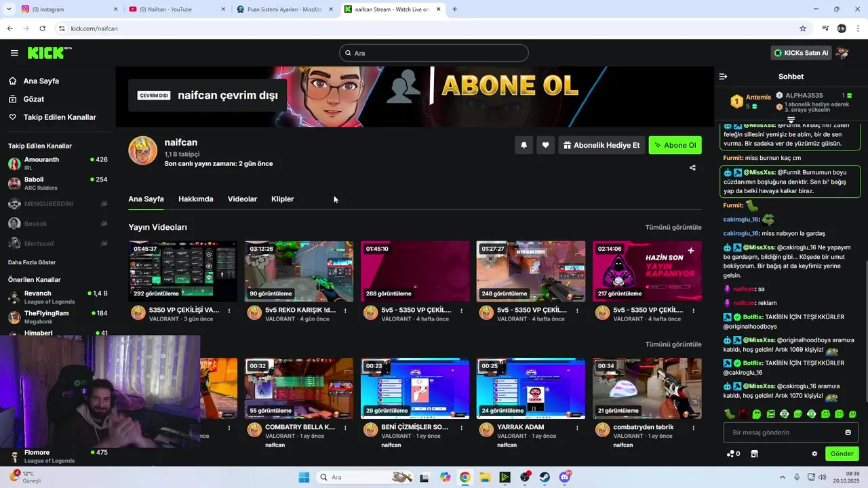Open OBS Studio from the taskbar
868x488 pixels.
click(x=525, y=477)
